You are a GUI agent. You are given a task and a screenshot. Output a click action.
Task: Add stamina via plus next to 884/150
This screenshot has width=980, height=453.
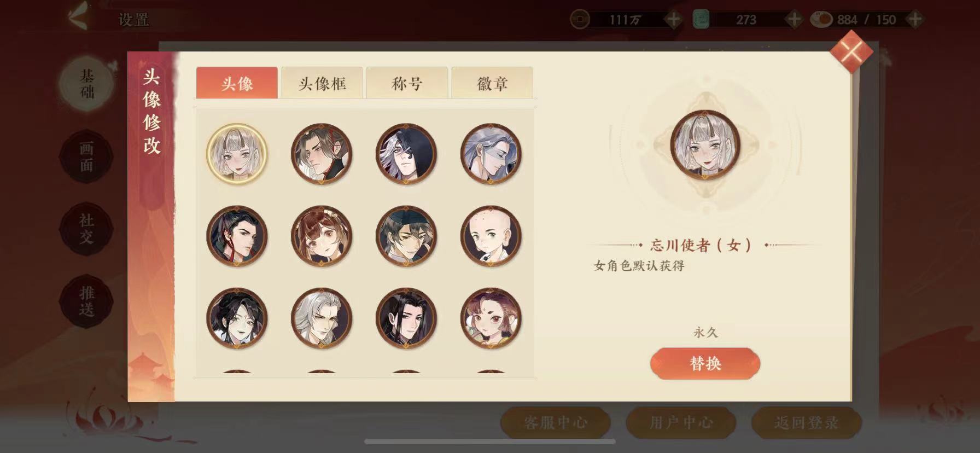[914, 20]
